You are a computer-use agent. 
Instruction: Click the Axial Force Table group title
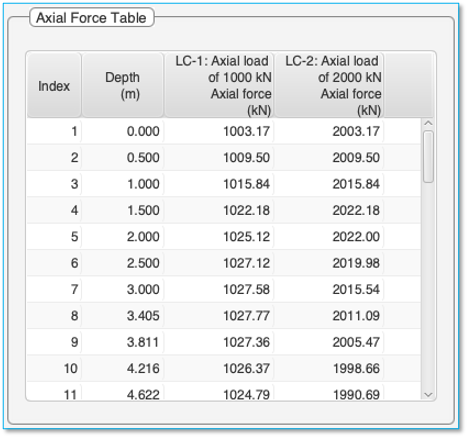coord(91,18)
